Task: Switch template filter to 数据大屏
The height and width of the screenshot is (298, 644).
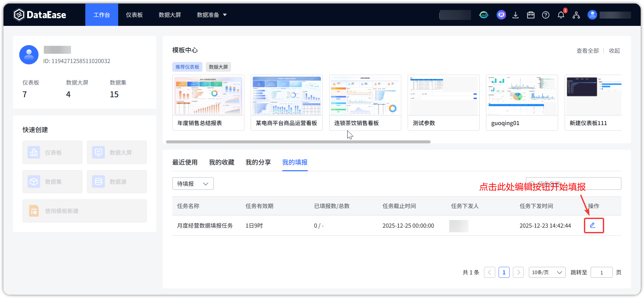Action: (x=218, y=67)
